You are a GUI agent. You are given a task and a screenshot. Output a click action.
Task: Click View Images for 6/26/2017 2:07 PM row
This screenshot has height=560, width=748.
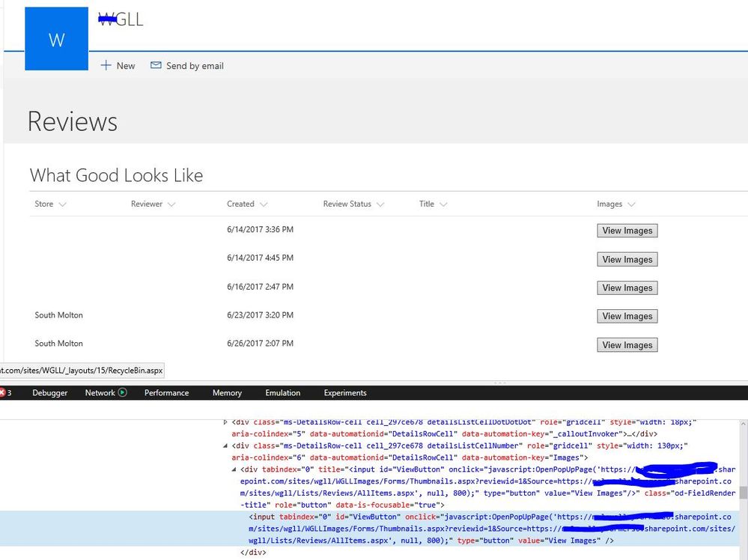pos(627,345)
